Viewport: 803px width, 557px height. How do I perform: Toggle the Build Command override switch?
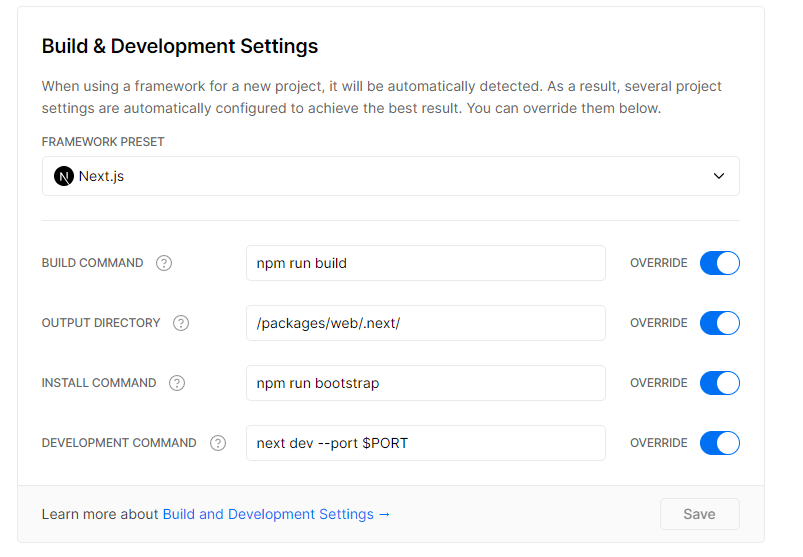tap(720, 263)
